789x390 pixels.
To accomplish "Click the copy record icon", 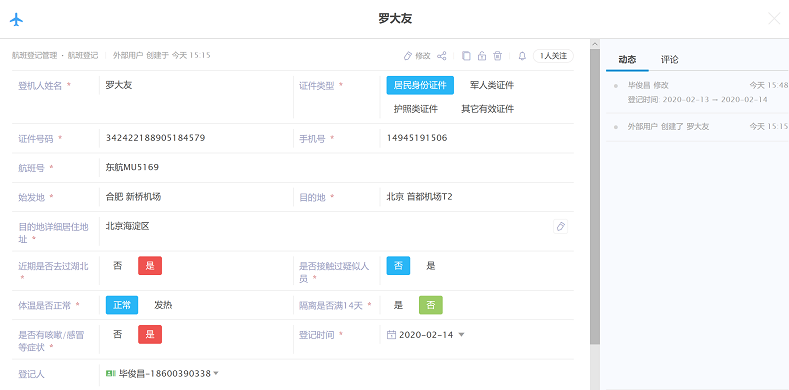I will (x=466, y=56).
